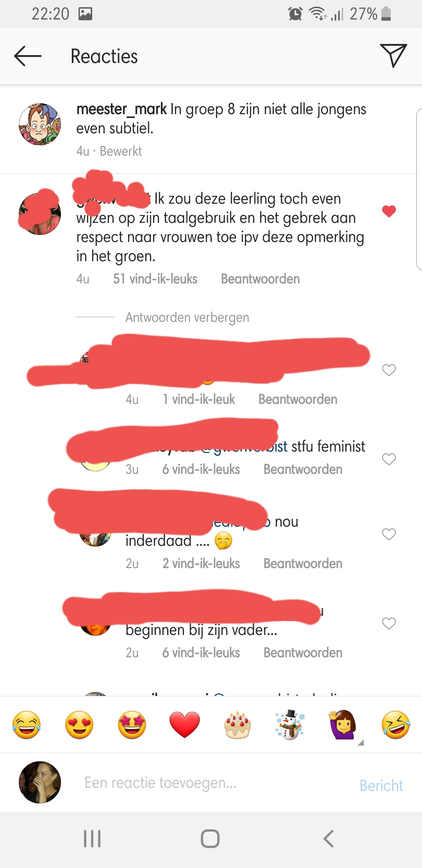
Task: Unlike the comment with 51 vind-ik-leuks
Action: (389, 211)
